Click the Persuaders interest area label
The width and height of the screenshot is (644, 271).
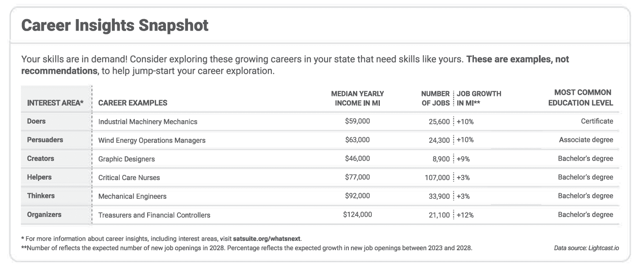point(45,140)
